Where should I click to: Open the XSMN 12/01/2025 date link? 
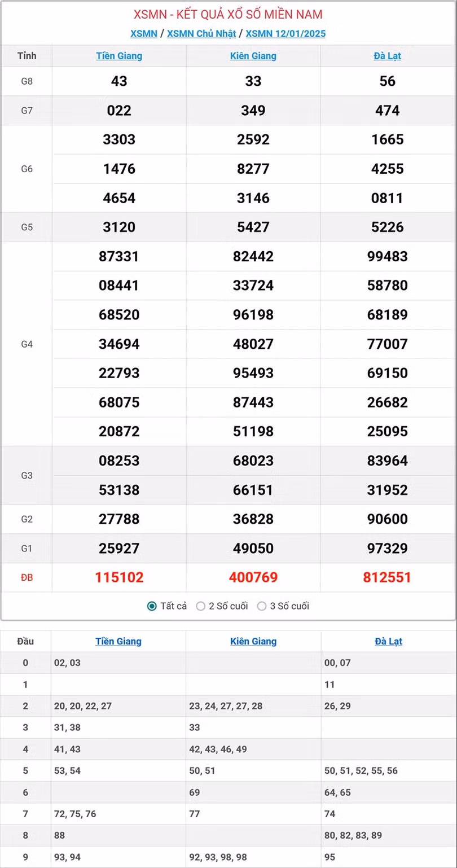click(x=285, y=33)
